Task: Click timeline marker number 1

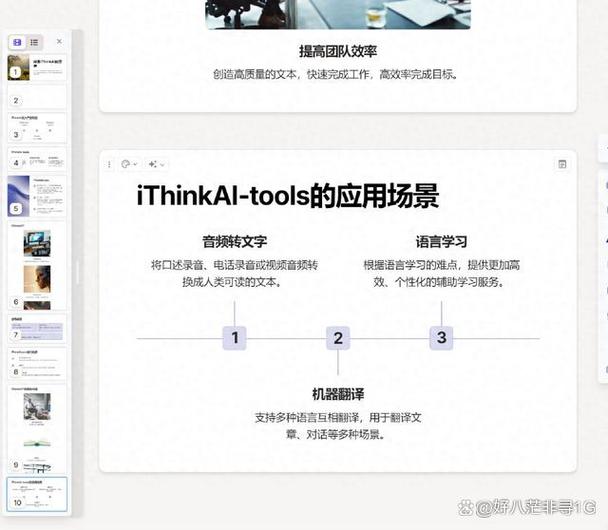Action: [x=235, y=338]
